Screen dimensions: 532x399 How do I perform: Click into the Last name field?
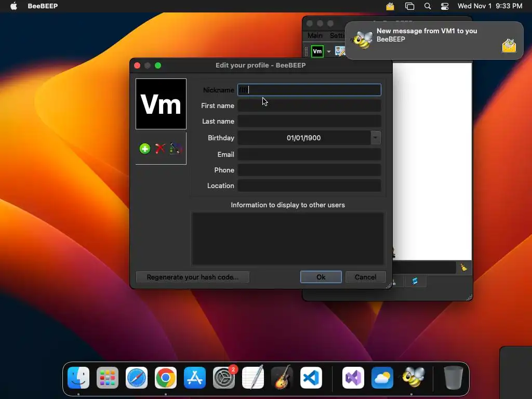(x=309, y=121)
